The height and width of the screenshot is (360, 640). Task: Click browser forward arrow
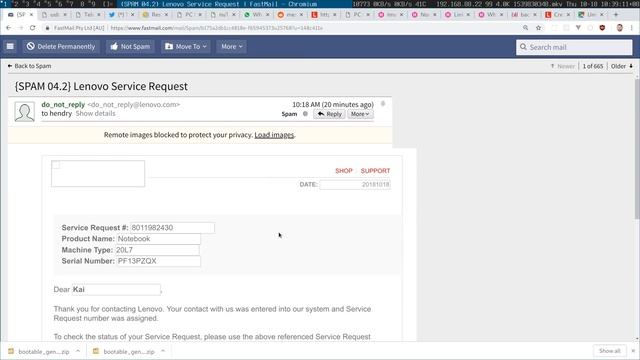(20, 28)
